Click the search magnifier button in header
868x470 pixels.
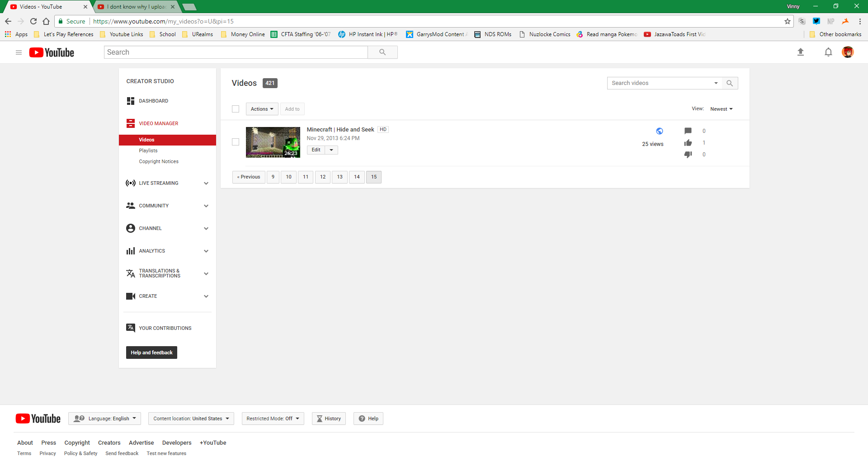[x=382, y=52]
